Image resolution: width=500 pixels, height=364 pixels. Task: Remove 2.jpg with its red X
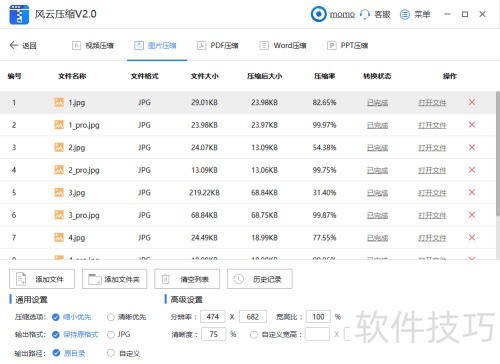(472, 147)
